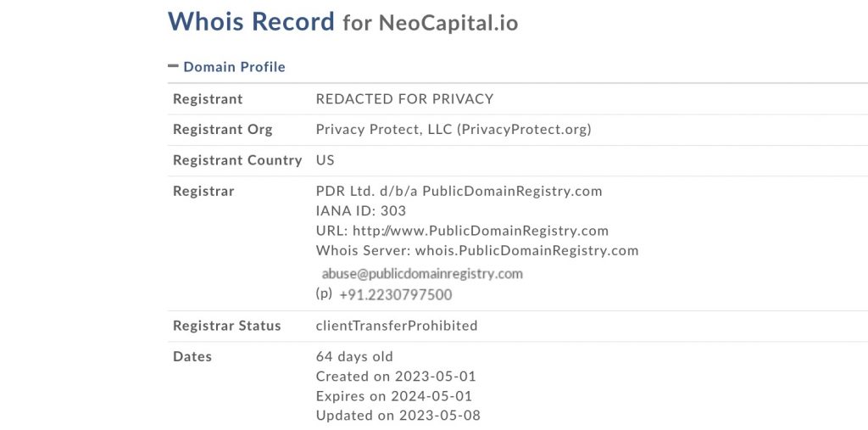This screenshot has height=430, width=868.
Task: Click the +91.2230797500 phone number
Action: pyautogui.click(x=395, y=295)
